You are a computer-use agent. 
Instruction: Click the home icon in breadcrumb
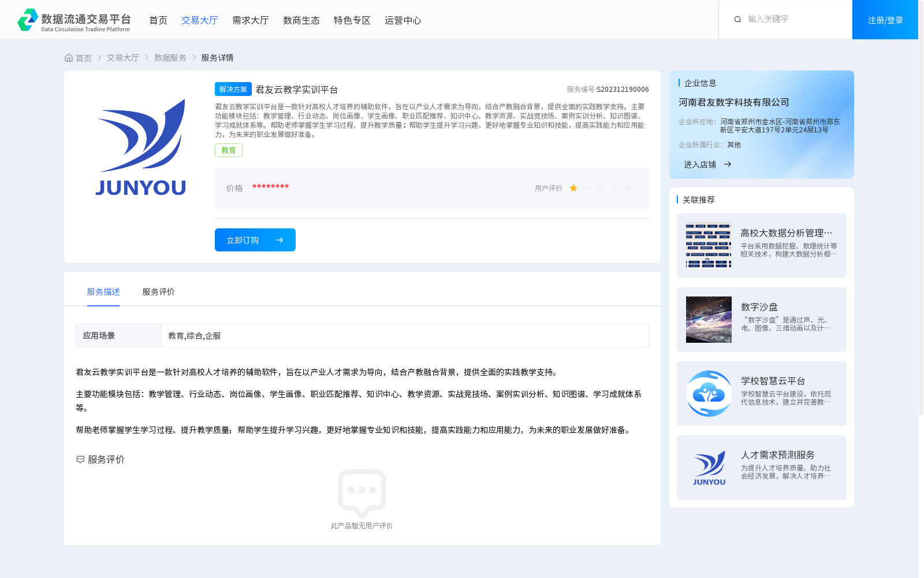coord(69,58)
